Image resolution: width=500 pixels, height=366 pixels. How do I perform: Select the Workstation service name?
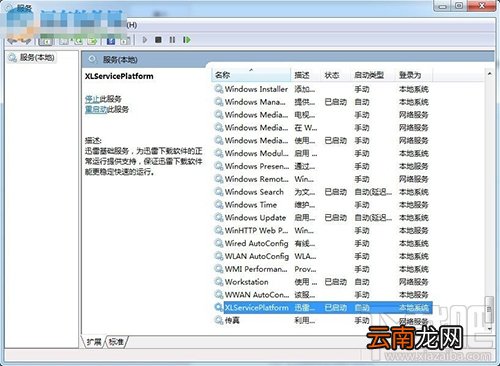(246, 282)
